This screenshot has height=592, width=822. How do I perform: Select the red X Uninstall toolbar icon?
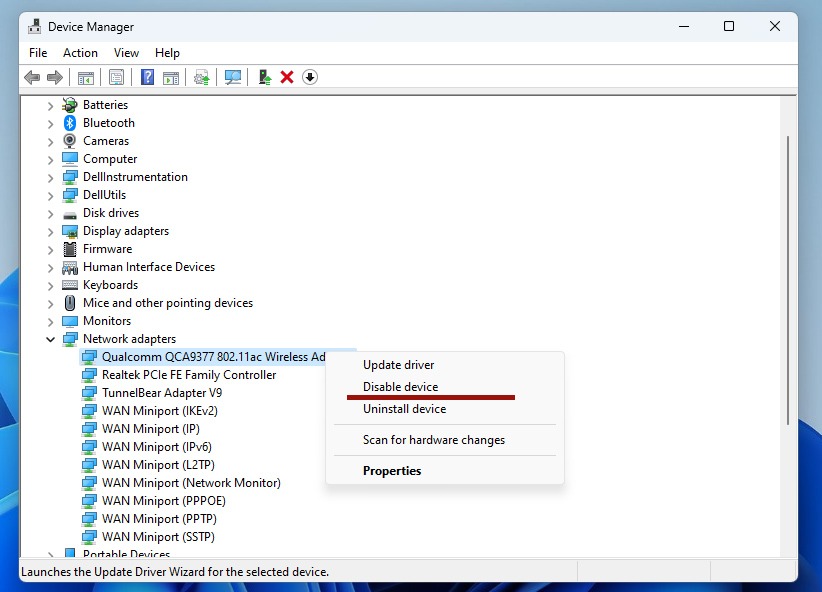(x=288, y=77)
